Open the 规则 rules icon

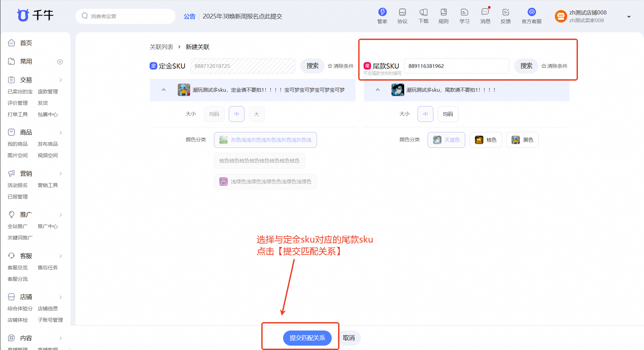(x=443, y=12)
